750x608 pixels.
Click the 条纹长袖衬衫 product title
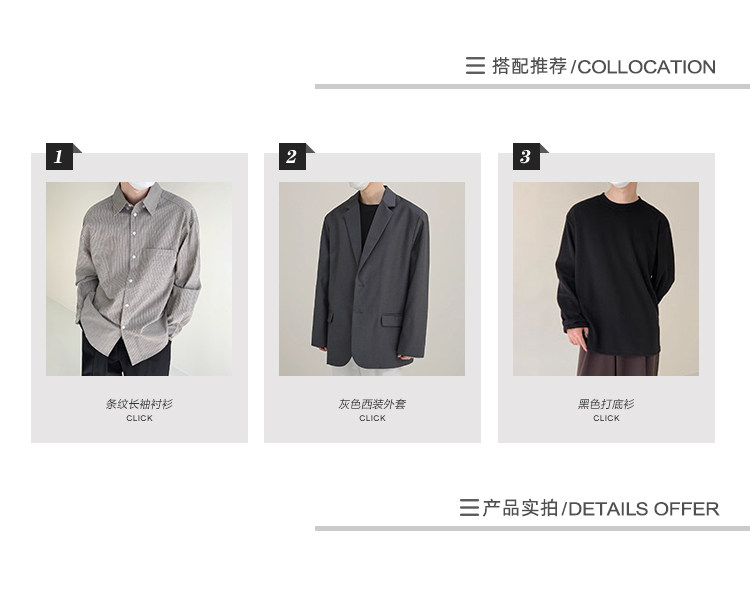click(139, 404)
